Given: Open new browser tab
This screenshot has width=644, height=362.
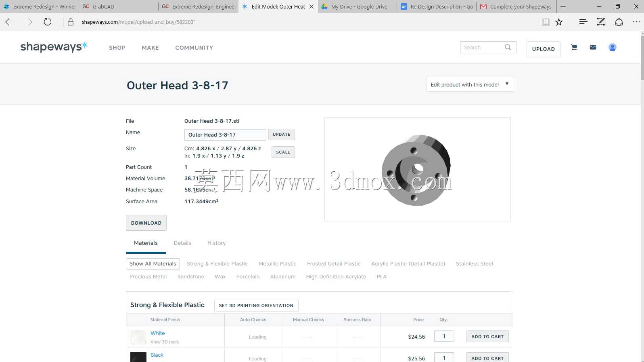Looking at the screenshot, I should click(x=563, y=6).
